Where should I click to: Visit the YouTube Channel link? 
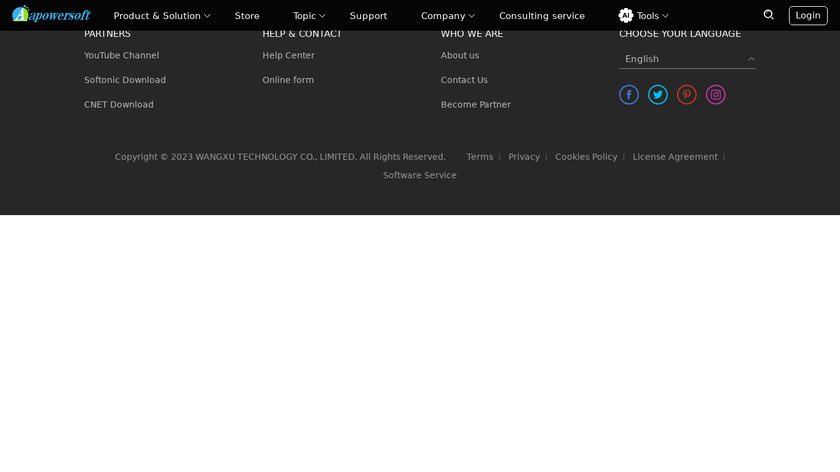[x=121, y=56]
